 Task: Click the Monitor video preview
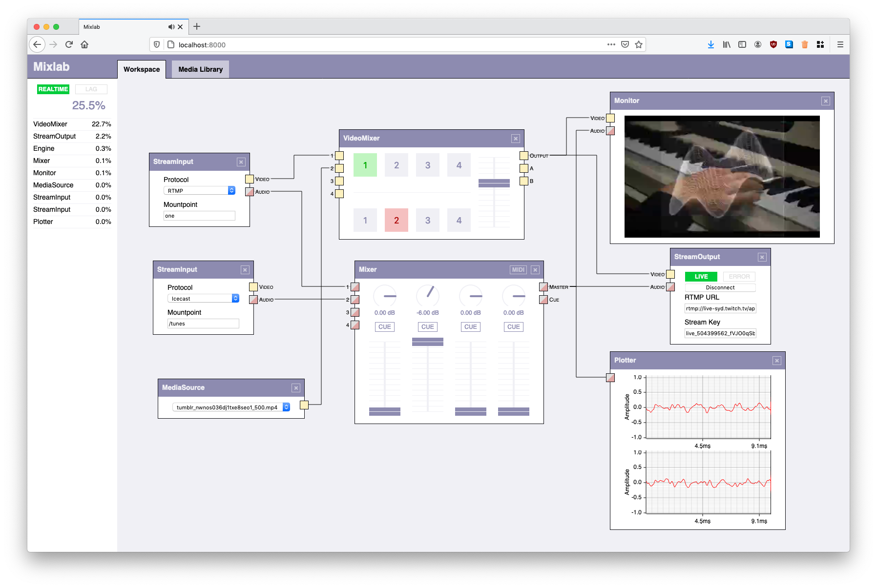pos(722,177)
